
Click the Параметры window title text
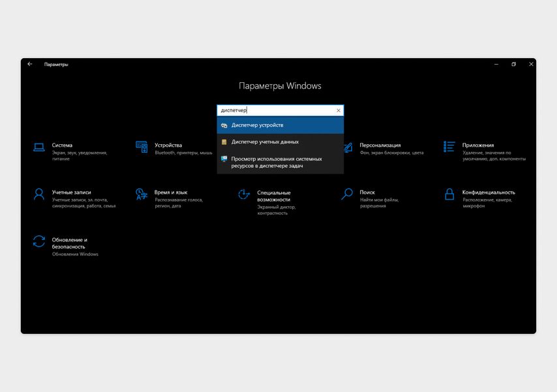pyautogui.click(x=56, y=65)
